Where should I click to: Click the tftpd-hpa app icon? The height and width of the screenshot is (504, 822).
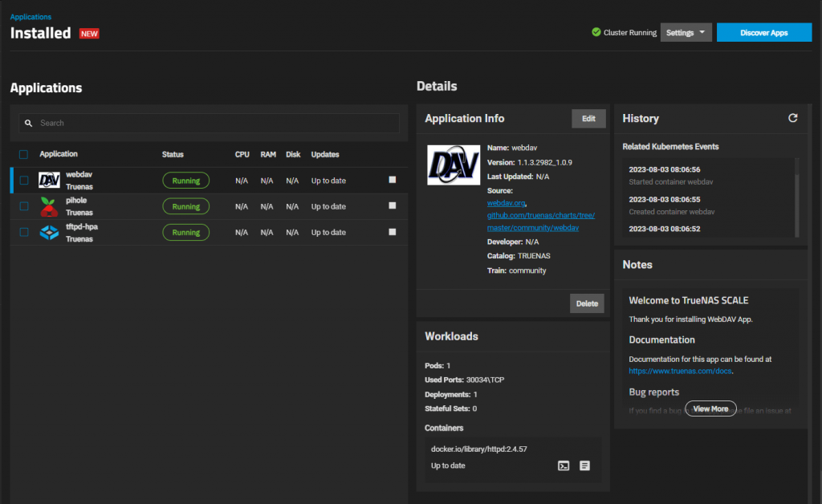tap(49, 232)
